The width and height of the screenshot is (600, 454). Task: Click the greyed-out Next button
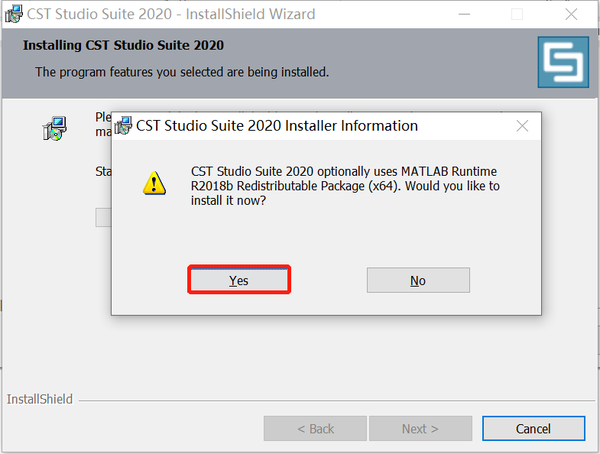point(420,429)
